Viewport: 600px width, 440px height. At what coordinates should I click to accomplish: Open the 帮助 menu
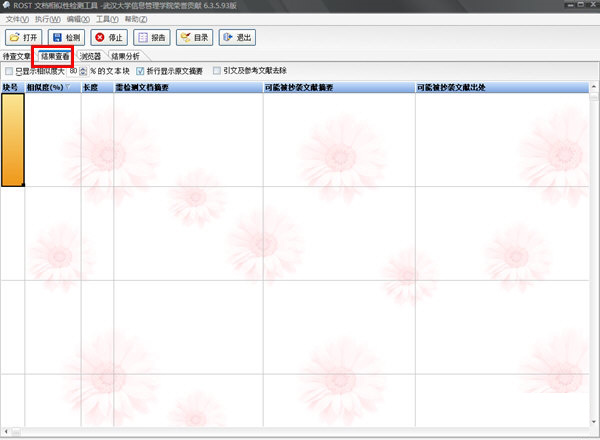click(x=137, y=19)
